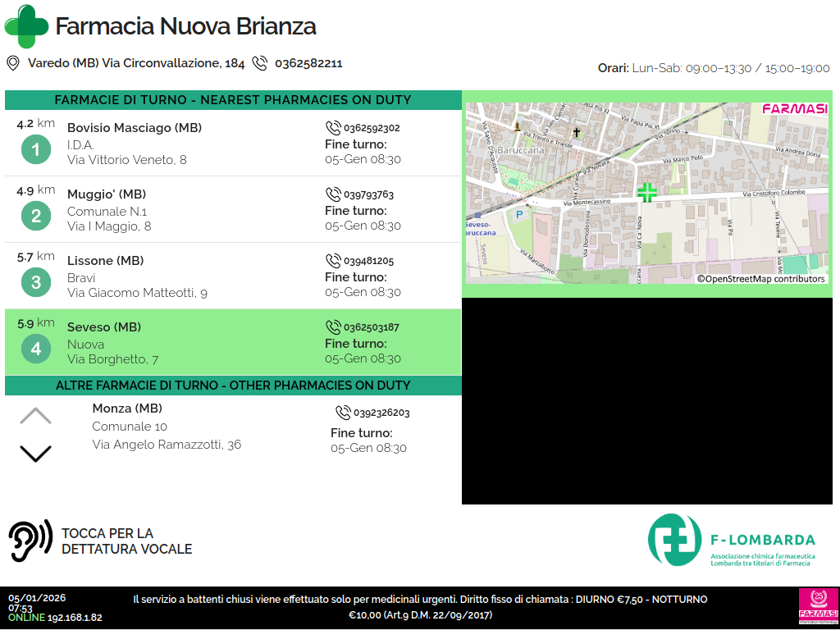840x630 pixels.
Task: Click phone icon for Monza pharmacy
Action: pyautogui.click(x=343, y=413)
